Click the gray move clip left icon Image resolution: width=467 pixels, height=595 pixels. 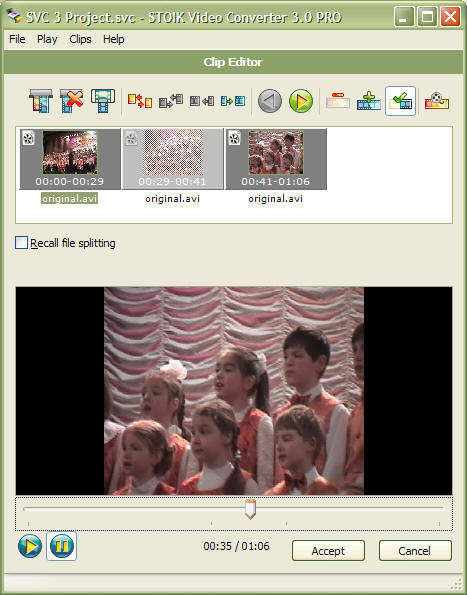click(201, 101)
